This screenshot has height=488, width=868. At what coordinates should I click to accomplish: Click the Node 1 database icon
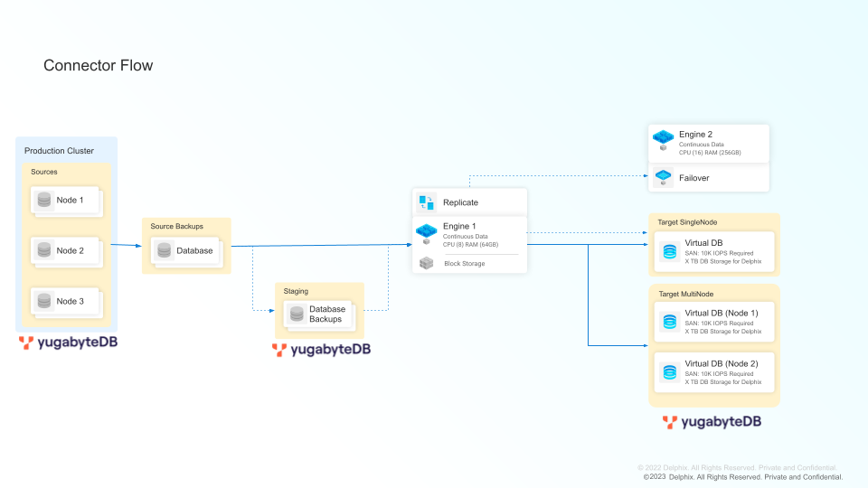43,200
